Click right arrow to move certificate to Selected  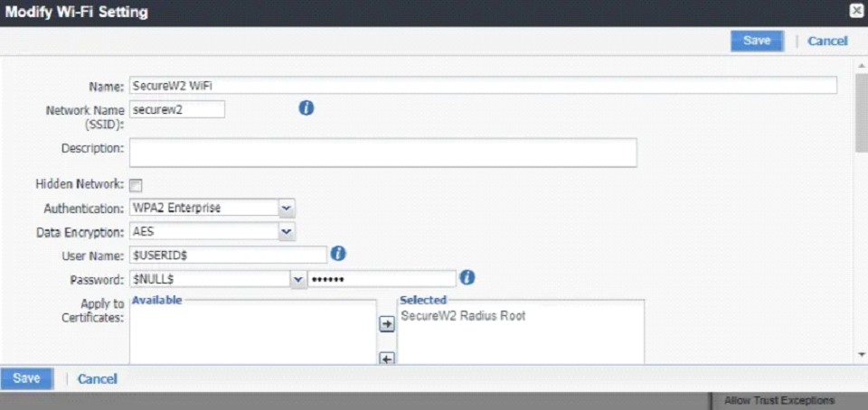(x=386, y=325)
